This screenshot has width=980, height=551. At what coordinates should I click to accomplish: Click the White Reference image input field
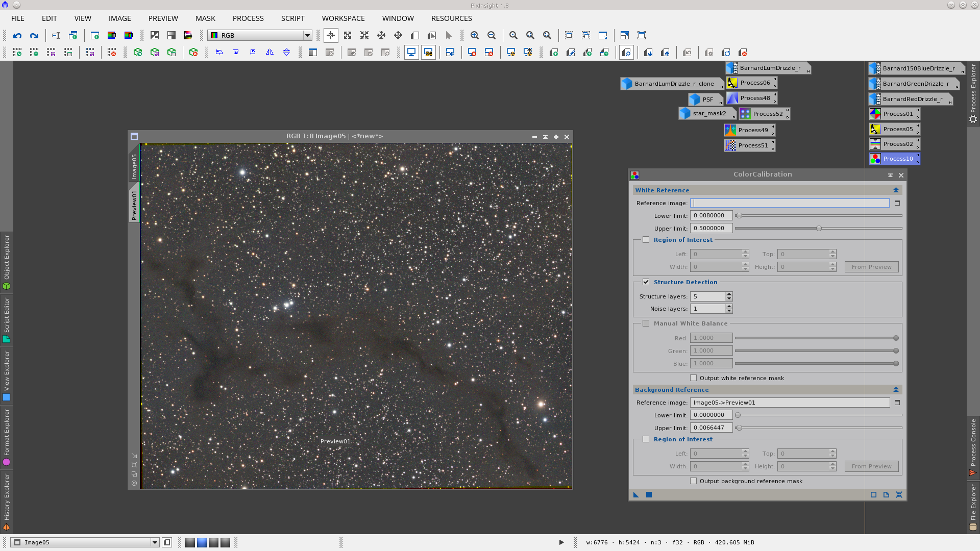(790, 203)
